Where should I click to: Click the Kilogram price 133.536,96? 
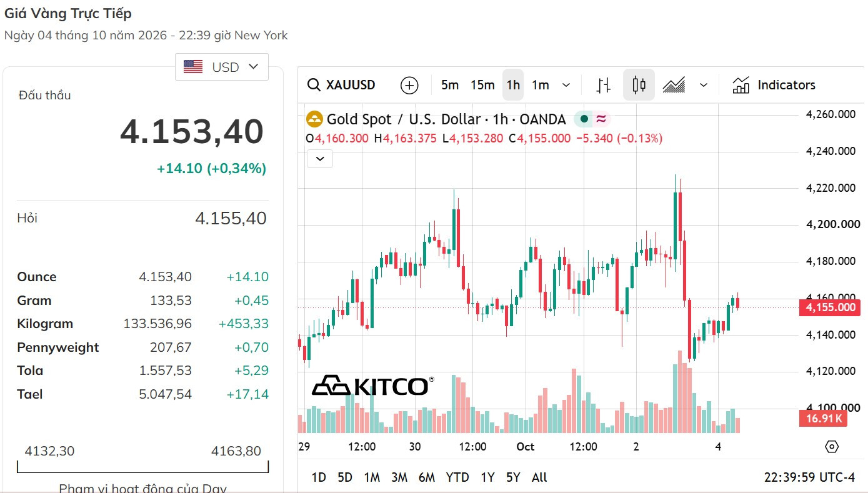pyautogui.click(x=157, y=324)
